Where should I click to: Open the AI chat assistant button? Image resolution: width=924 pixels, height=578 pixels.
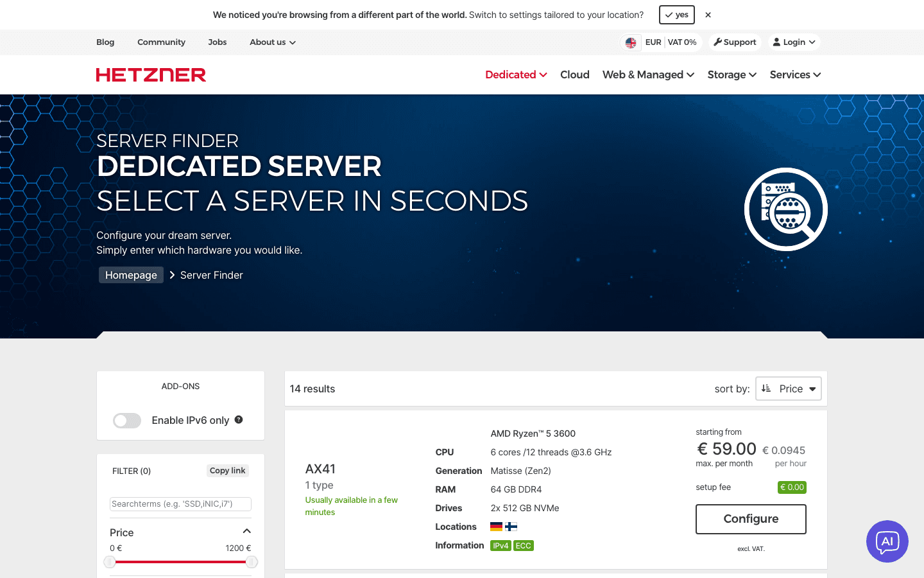[x=887, y=541]
